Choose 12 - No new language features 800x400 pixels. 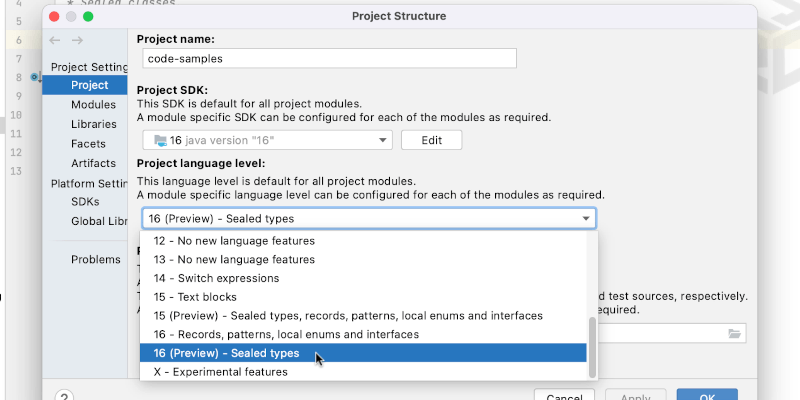tap(234, 241)
